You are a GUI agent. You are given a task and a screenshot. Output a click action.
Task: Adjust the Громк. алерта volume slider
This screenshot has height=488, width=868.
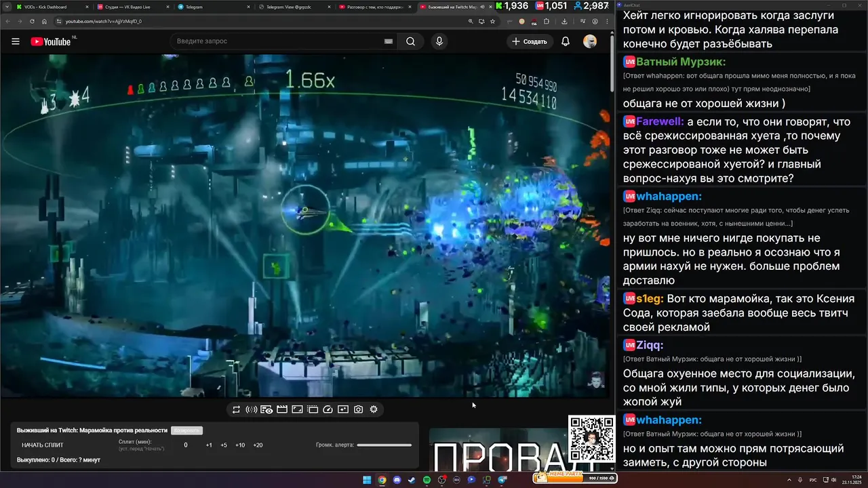pos(384,445)
